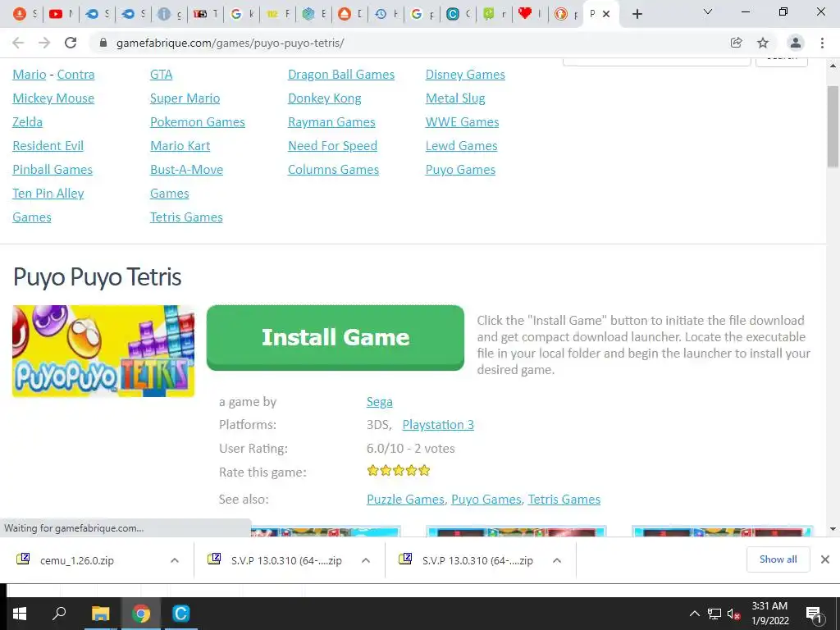This screenshot has height=630, width=840.
Task: Open the Mario Kart link
Action: 180,145
